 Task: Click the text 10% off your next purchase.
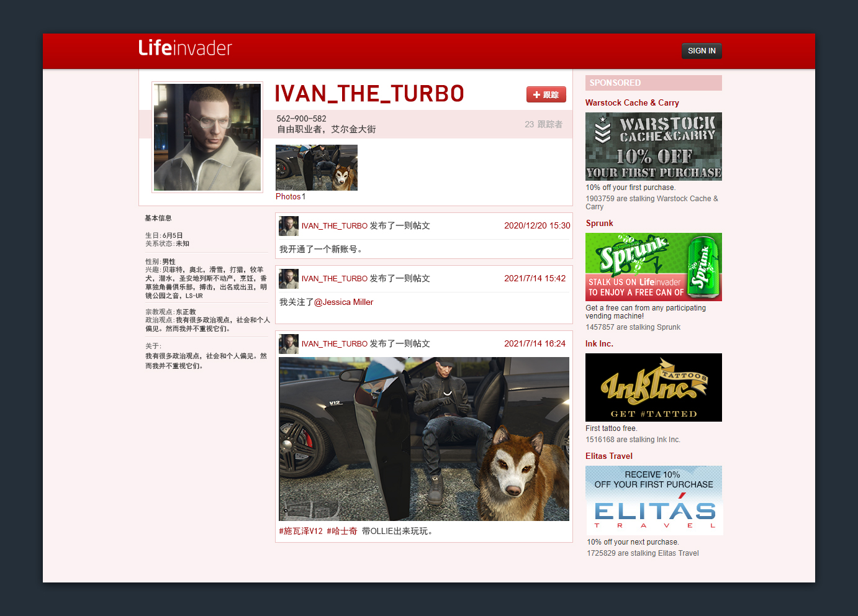point(633,542)
